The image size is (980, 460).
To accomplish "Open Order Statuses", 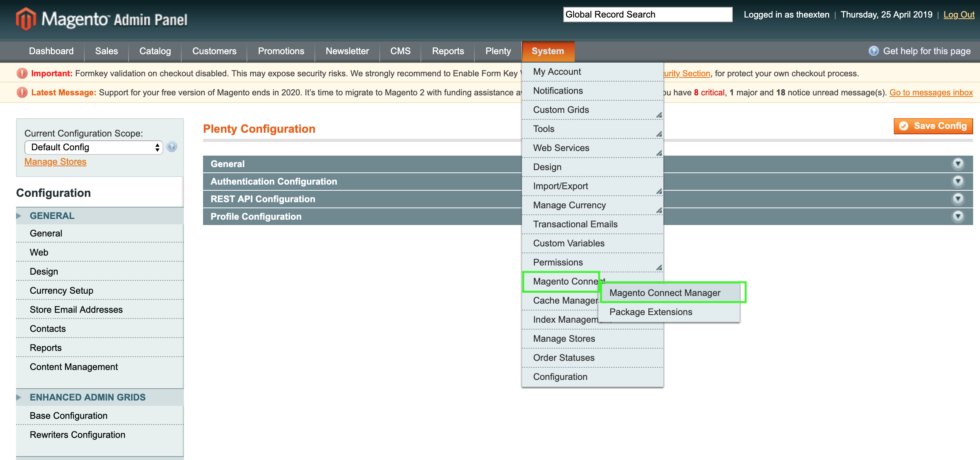I will coord(592,358).
